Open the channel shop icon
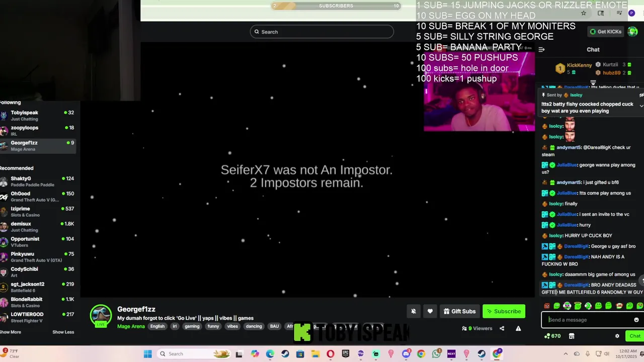Viewport: 644px width, 362px height. [572, 336]
